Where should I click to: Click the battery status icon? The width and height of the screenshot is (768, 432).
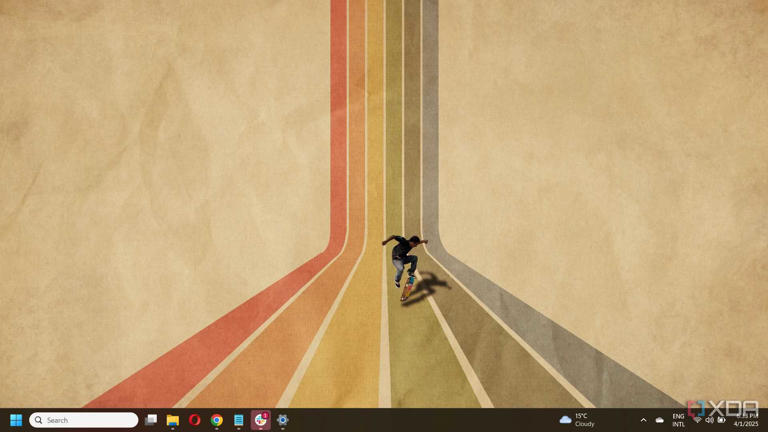coord(721,420)
